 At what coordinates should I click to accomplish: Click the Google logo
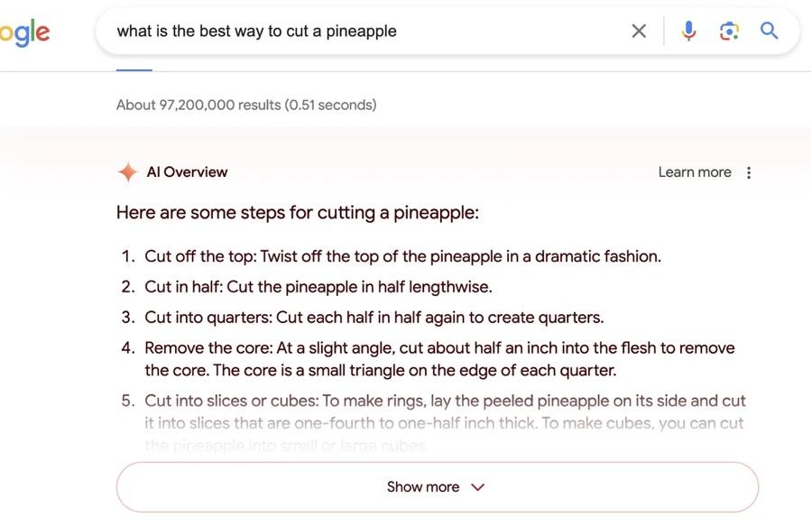point(24,32)
